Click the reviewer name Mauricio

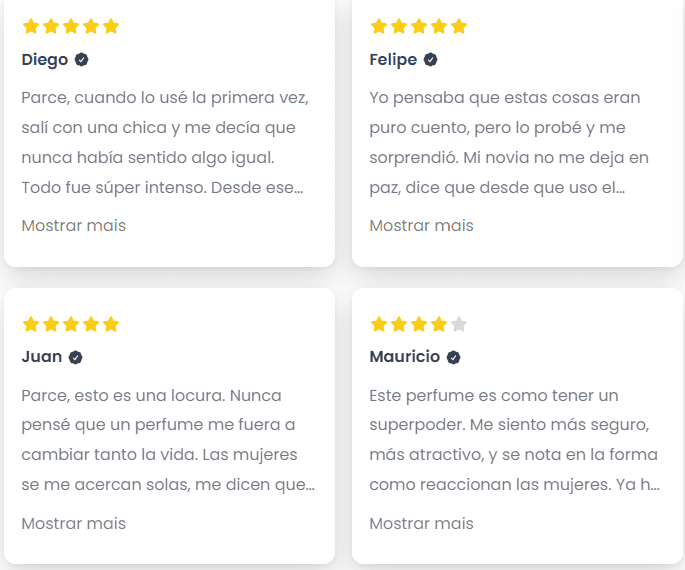(404, 357)
